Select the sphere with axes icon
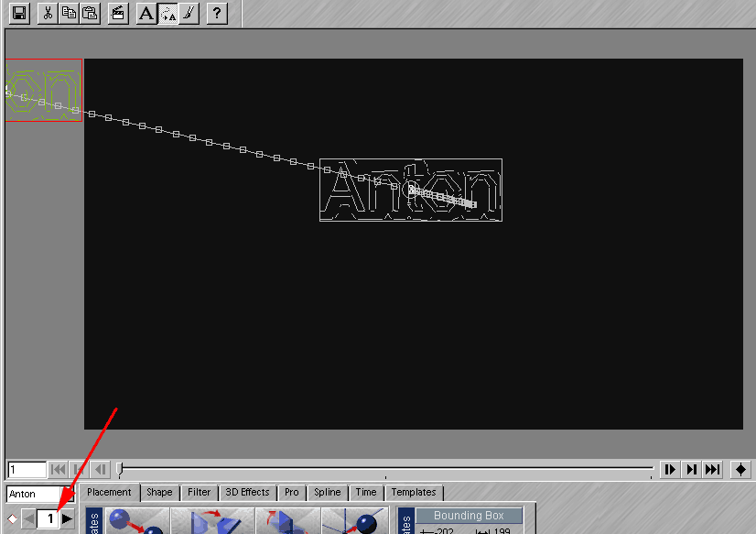The width and height of the screenshot is (756, 534). point(355,520)
